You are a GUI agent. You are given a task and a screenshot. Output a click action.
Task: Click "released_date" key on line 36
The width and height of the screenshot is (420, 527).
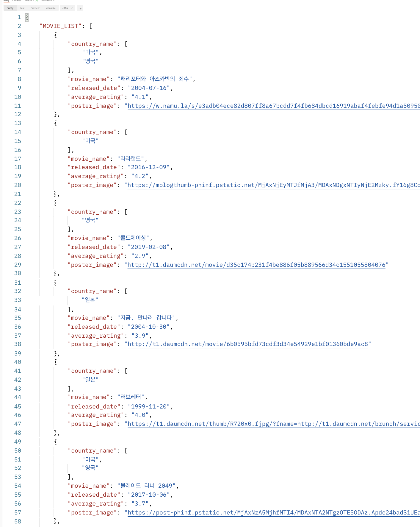click(x=94, y=327)
